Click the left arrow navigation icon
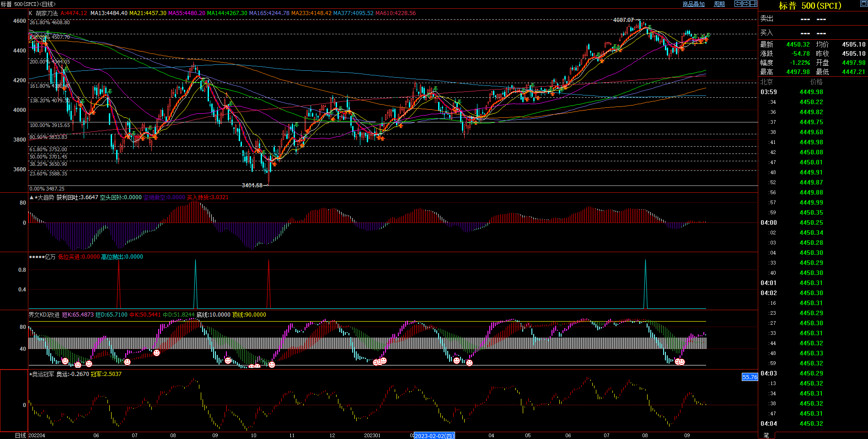 tap(738, 4)
